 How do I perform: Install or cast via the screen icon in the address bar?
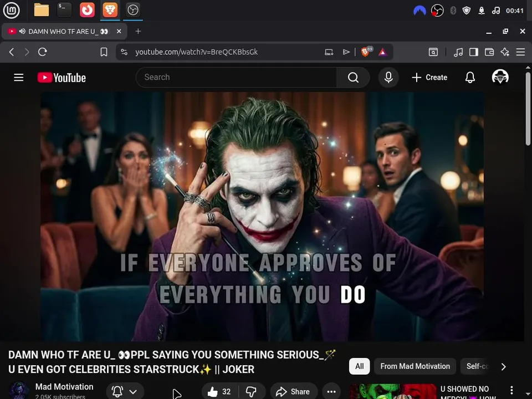coord(329,52)
